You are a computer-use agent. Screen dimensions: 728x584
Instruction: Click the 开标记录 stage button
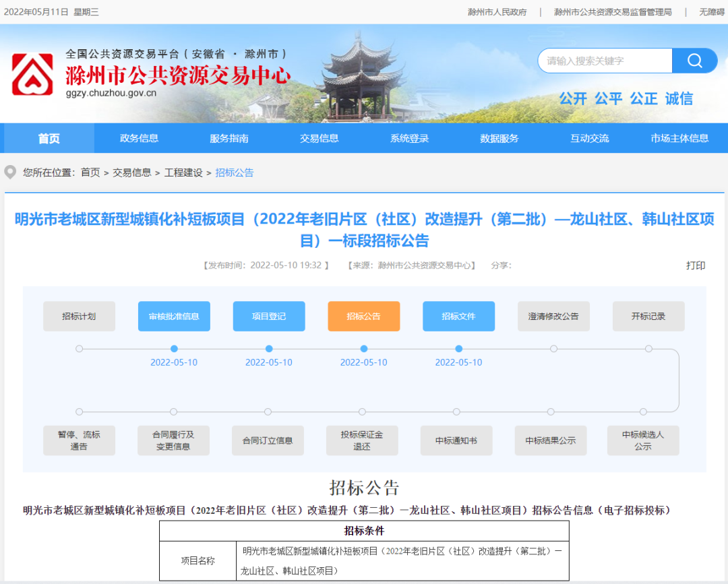pyautogui.click(x=648, y=316)
